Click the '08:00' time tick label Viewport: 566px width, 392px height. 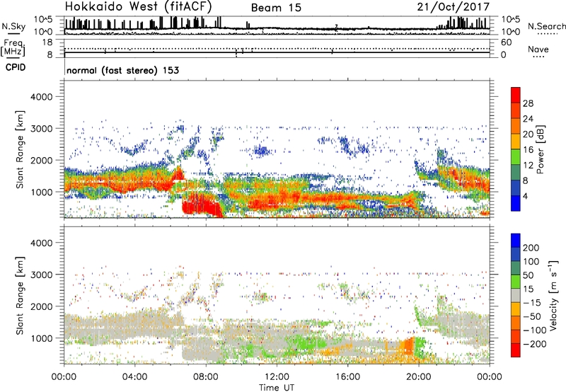(x=206, y=377)
